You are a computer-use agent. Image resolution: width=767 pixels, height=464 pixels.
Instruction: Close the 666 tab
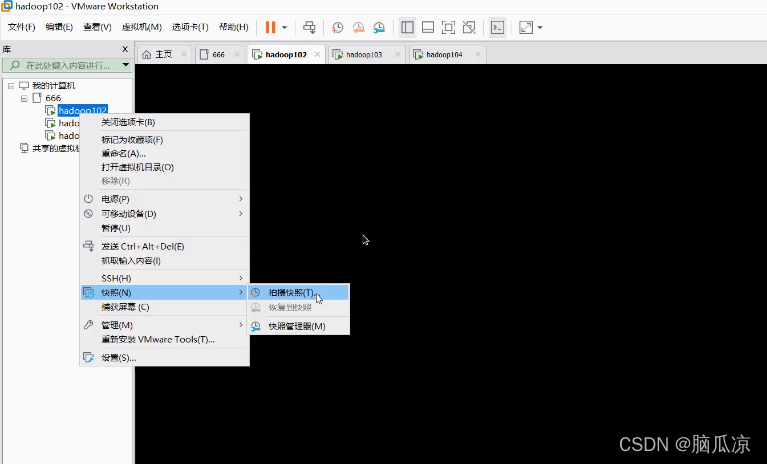point(237,54)
